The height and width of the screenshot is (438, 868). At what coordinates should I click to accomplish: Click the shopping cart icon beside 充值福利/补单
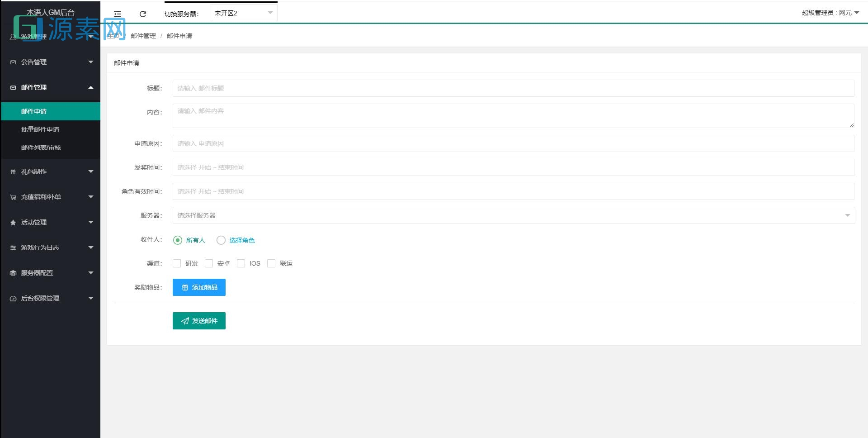(13, 197)
